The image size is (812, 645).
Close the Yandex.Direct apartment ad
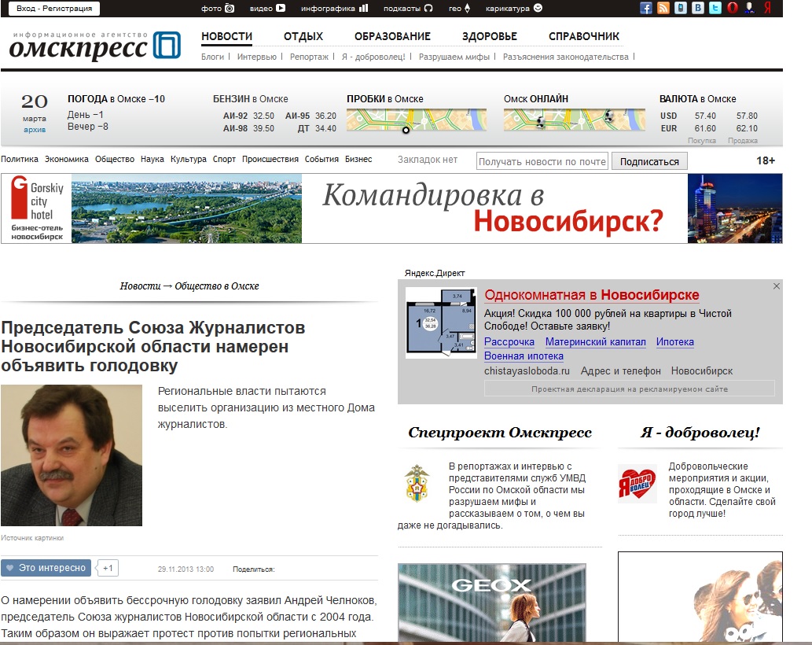(777, 286)
